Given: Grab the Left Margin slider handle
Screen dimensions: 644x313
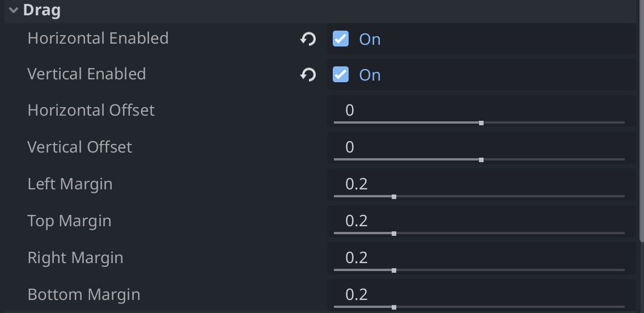Looking at the screenshot, I should click(x=394, y=197).
